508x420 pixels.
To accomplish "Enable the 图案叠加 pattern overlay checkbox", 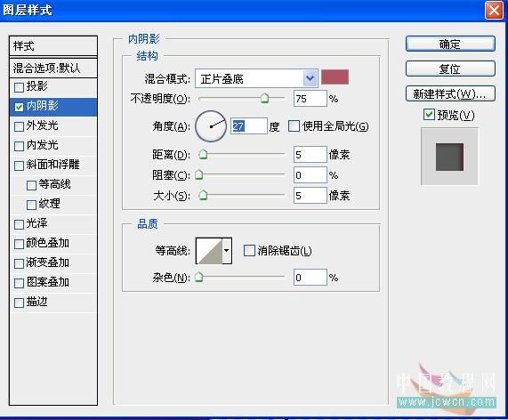I will tap(19, 283).
